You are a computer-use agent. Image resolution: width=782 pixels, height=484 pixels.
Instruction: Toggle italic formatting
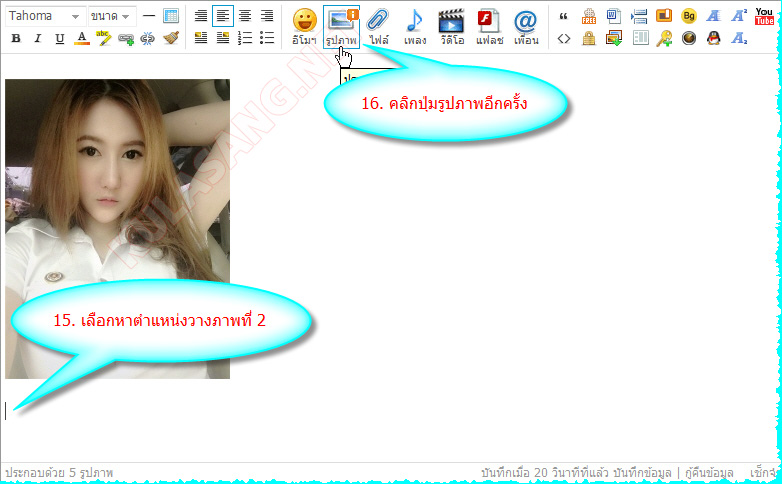point(37,38)
